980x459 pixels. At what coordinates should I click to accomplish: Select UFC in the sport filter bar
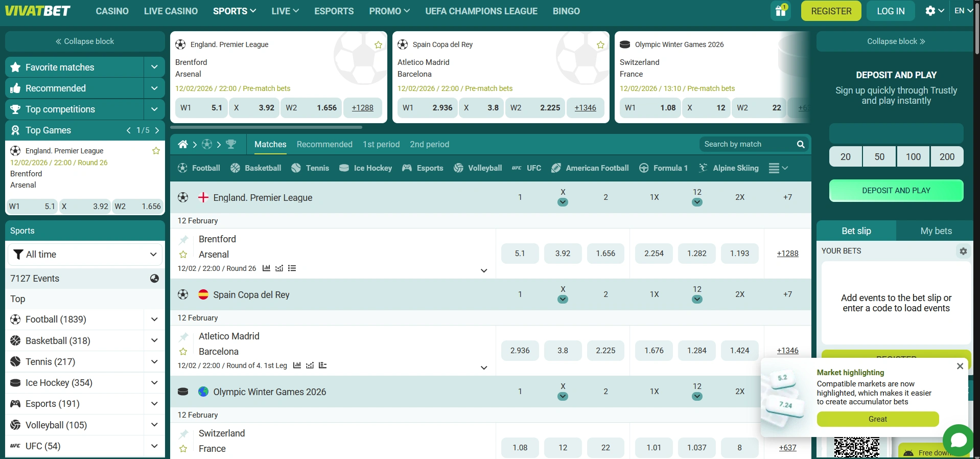(x=526, y=168)
